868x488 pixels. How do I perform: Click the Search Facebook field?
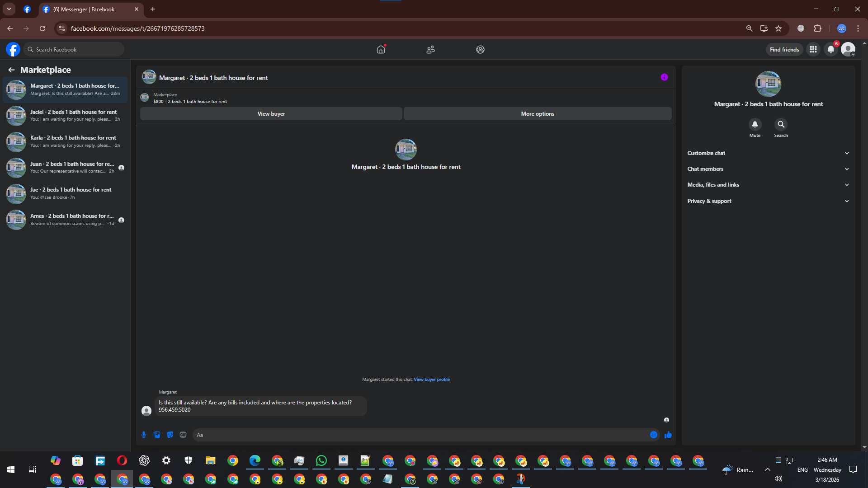pos(74,49)
